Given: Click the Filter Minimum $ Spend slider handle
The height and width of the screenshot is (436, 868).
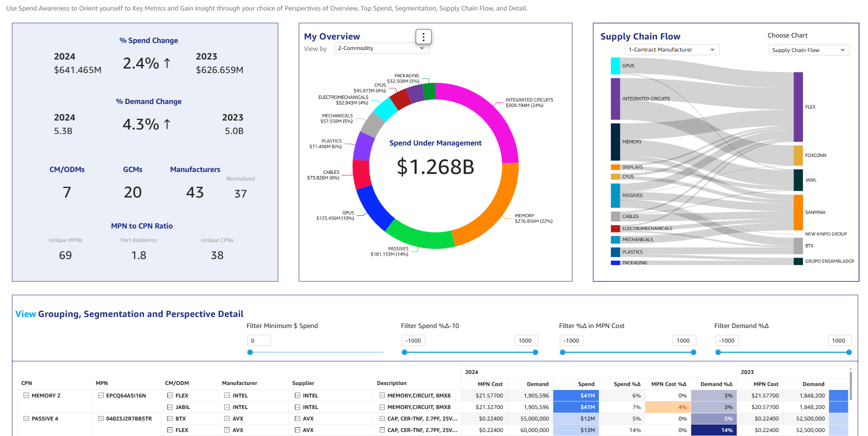Looking at the screenshot, I should (x=250, y=352).
